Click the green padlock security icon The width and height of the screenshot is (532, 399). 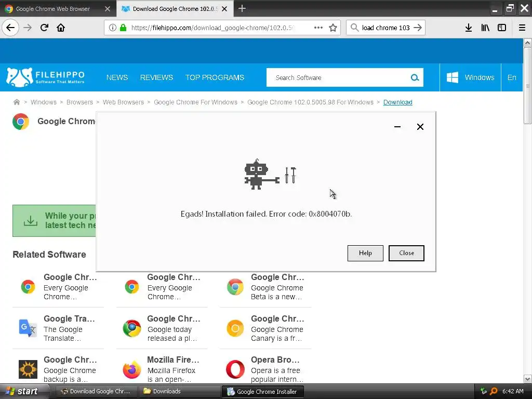tap(123, 28)
